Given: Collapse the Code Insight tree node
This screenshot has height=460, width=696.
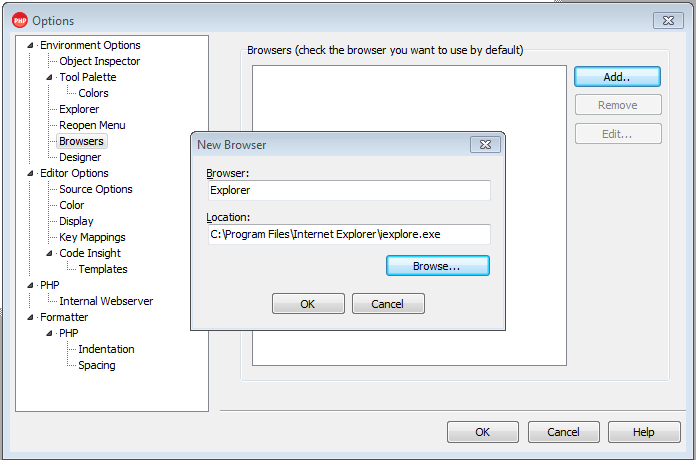Looking at the screenshot, I should pos(49,253).
